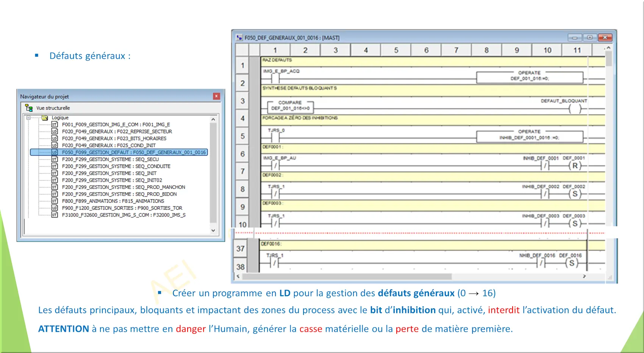Open section F200_F299_GESTION_SYSTEME : SEQ_INIT02

click(112, 180)
